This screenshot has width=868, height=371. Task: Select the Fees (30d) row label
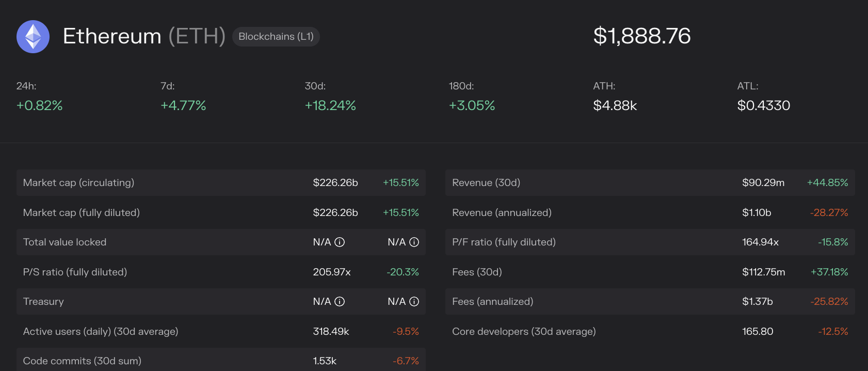coord(477,272)
